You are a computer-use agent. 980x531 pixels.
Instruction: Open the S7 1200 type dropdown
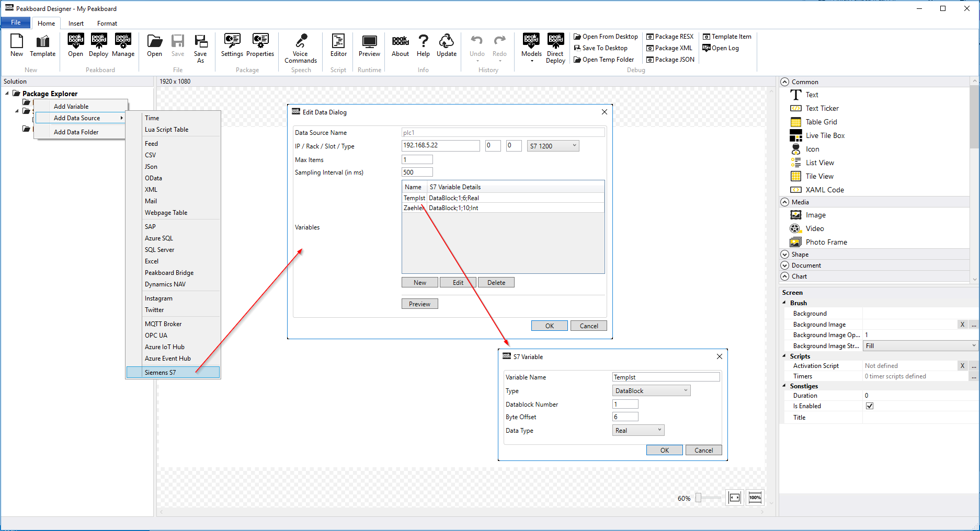pos(553,146)
